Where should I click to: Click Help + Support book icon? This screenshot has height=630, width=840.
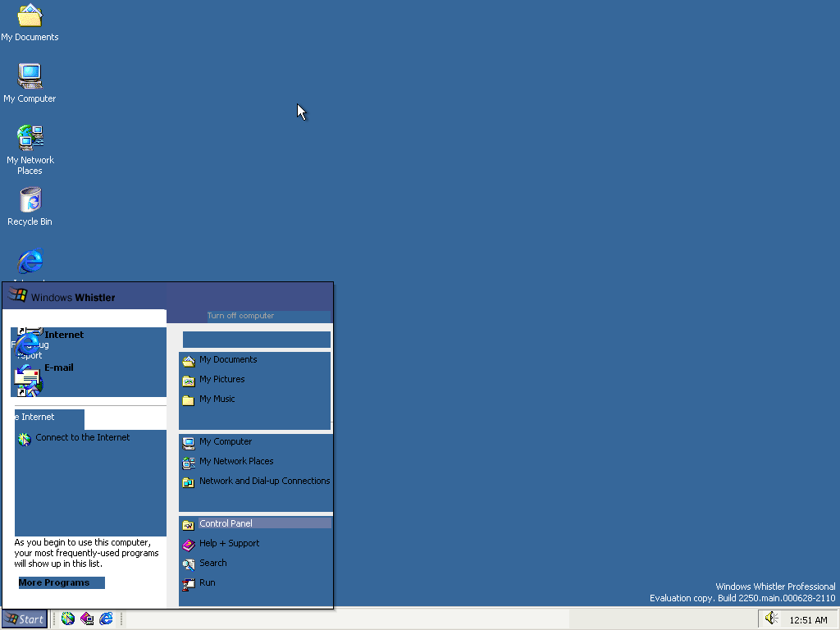tap(189, 545)
